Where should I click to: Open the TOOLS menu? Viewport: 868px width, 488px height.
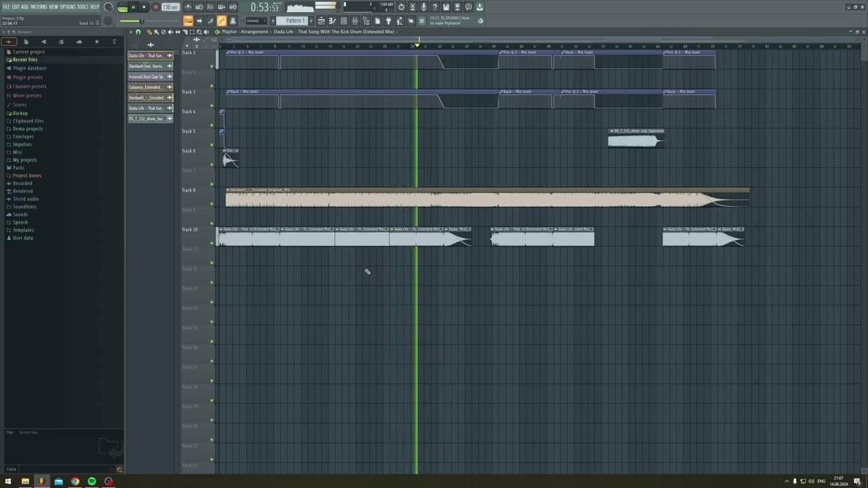pos(83,7)
